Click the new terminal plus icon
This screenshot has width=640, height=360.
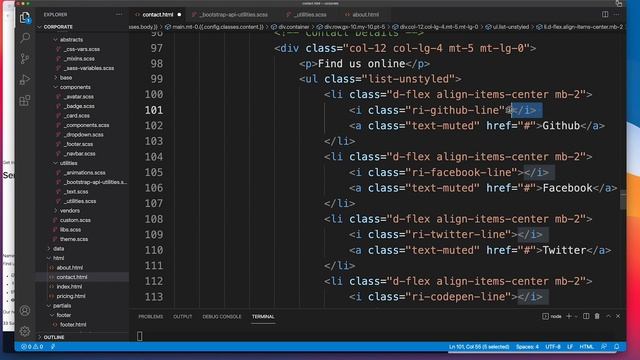(x=569, y=316)
